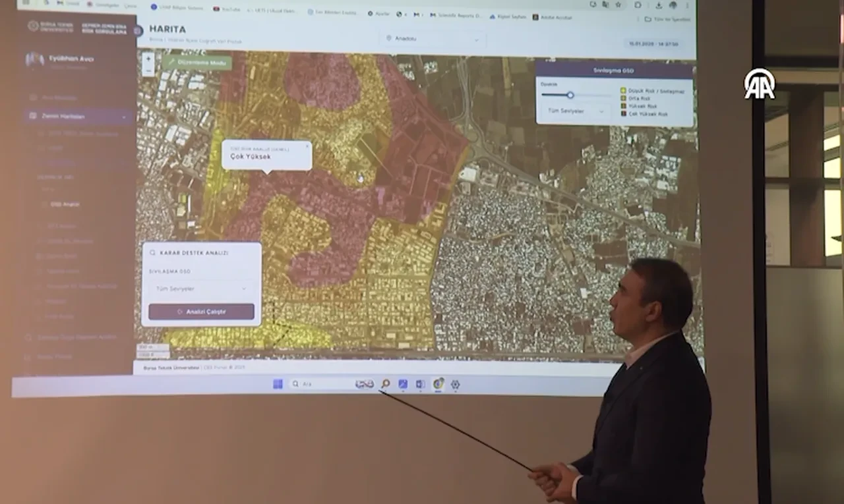The width and height of the screenshot is (844, 504).
Task: Open Settings gear in the taskbar
Action: click(455, 385)
